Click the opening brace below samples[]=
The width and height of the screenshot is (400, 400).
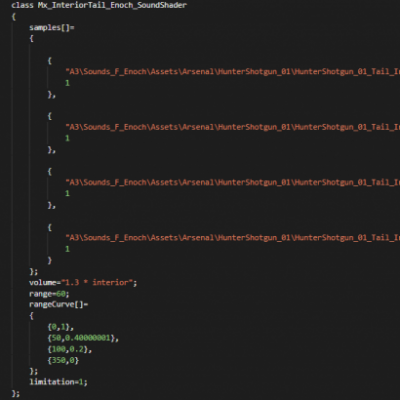(31, 38)
